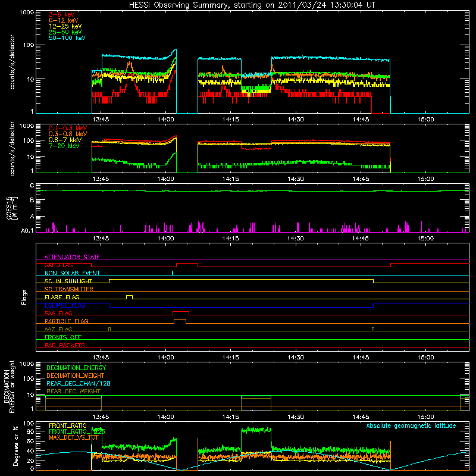Select the GAP_FLAG label
This screenshot has width=476, height=476.
58,265
